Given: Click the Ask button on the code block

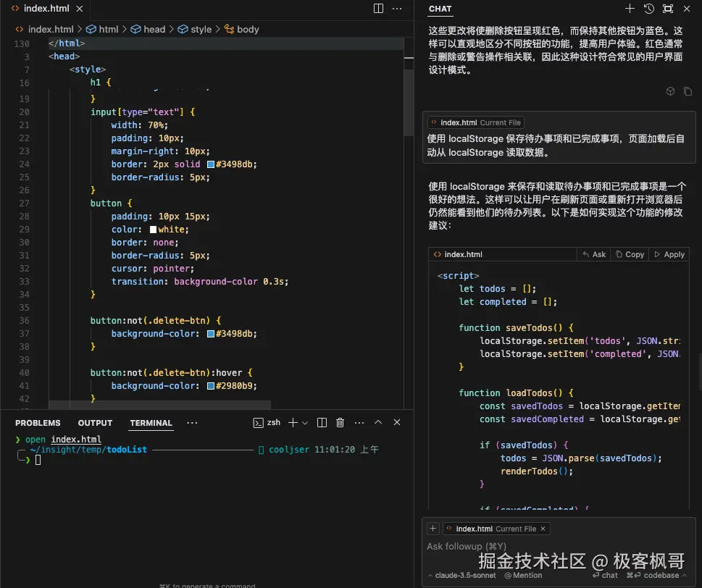Looking at the screenshot, I should coord(594,254).
